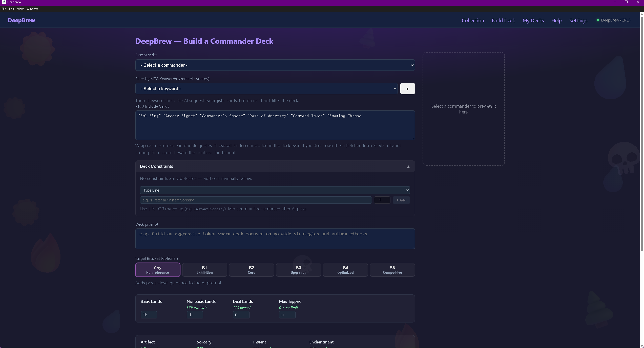
Task: Select the B3 Upgraded bracket
Action: click(298, 270)
